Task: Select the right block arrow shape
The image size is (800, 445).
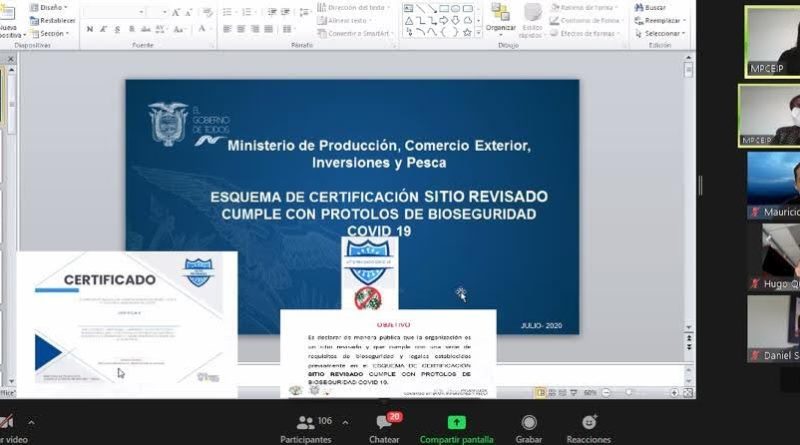Action: 444,21
